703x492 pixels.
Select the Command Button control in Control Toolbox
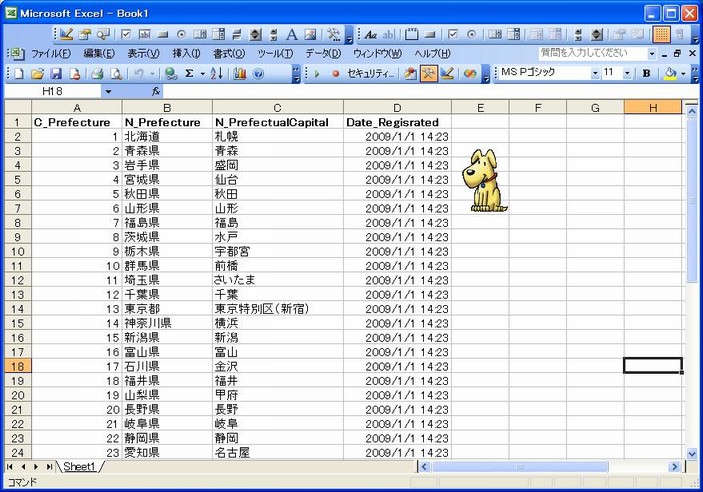[163, 35]
